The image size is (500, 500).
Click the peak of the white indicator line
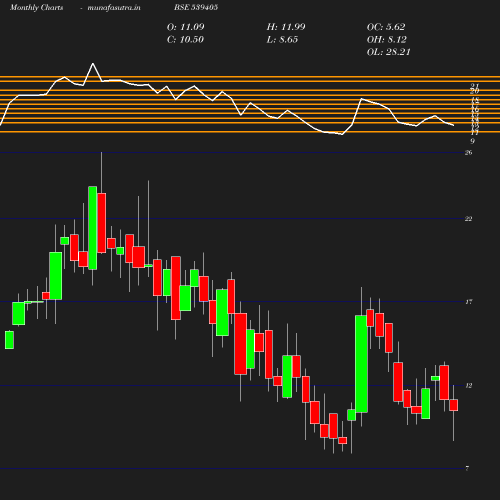click(93, 63)
